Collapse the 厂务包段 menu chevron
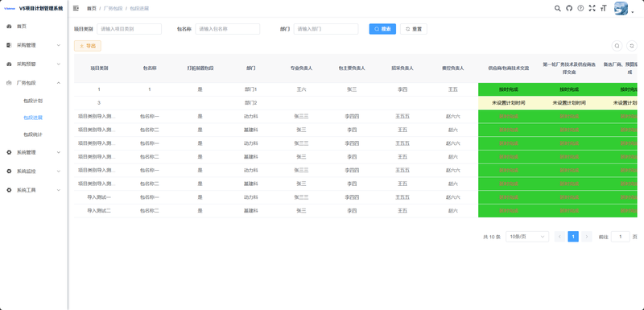The width and height of the screenshot is (644, 310). coord(59,83)
